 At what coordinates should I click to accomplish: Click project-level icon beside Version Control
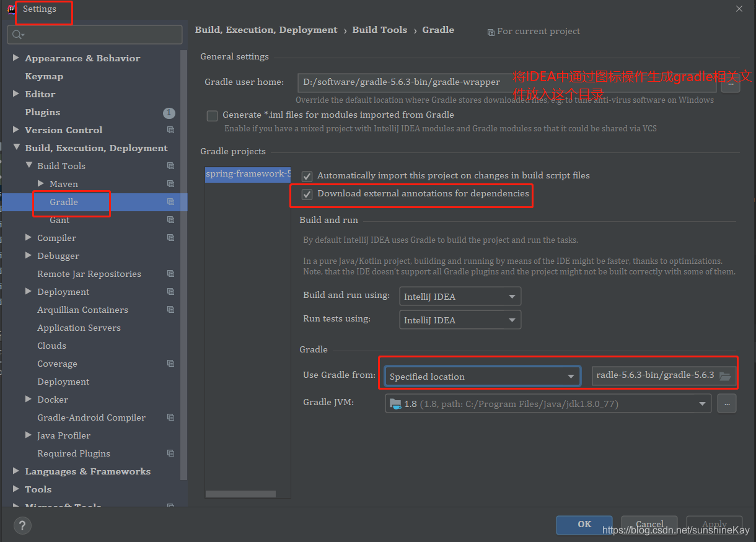[171, 130]
